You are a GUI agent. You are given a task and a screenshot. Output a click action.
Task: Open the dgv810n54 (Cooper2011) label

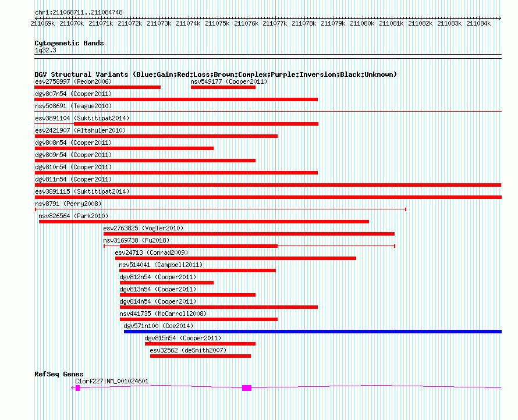click(73, 167)
